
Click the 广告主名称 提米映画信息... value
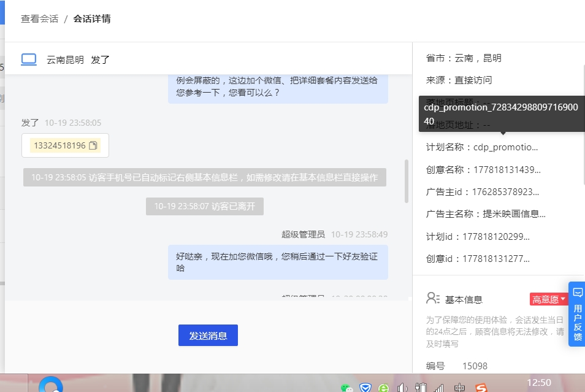(514, 214)
